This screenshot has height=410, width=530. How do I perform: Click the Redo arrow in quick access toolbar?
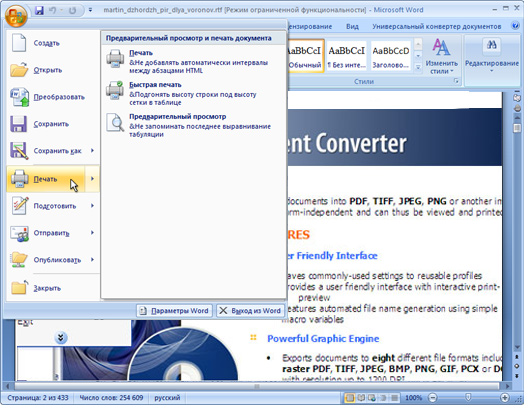click(72, 10)
